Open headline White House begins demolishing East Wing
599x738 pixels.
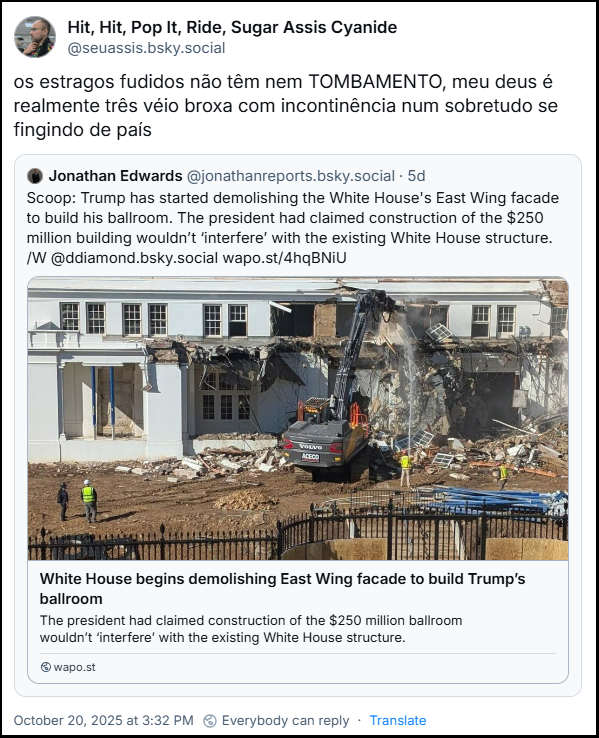point(282,588)
